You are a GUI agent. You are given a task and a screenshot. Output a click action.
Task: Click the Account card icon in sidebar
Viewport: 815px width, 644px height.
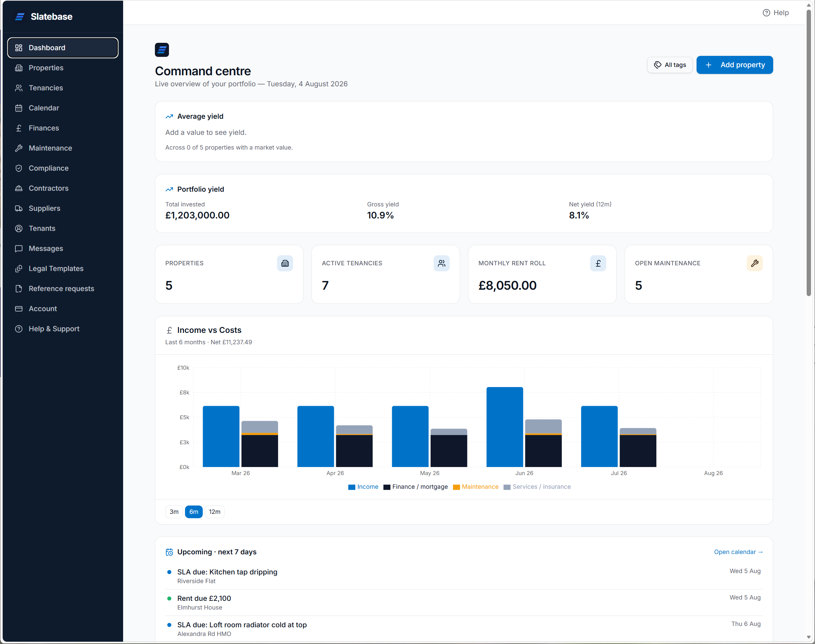(x=18, y=309)
